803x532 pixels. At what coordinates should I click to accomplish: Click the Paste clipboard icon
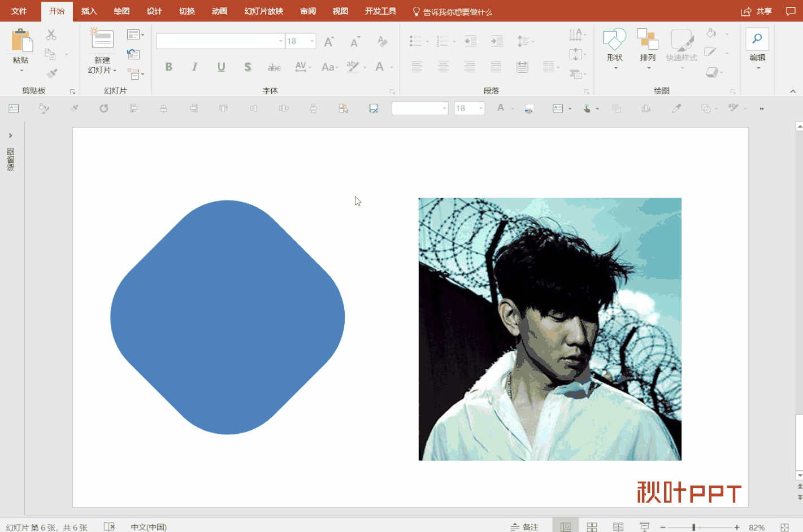pos(21,41)
